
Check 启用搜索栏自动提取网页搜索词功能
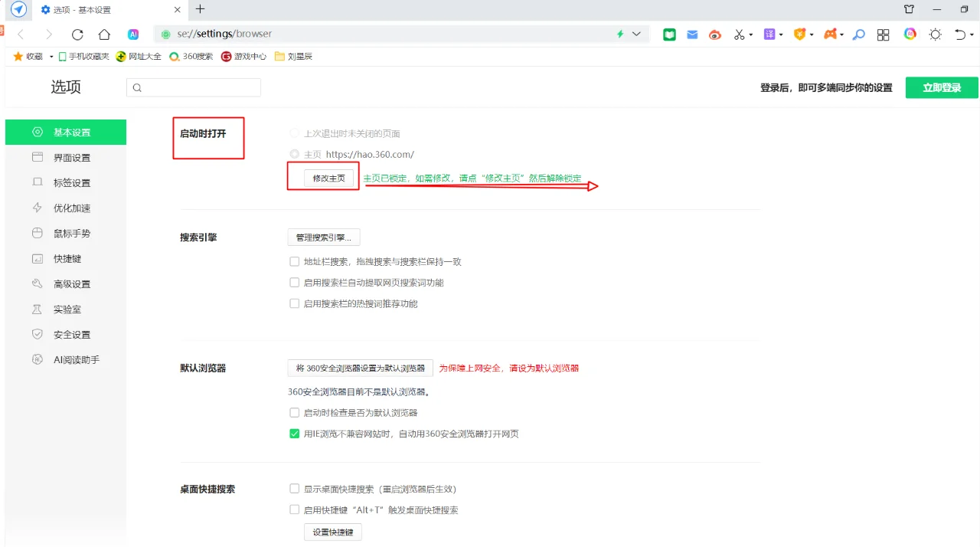tap(295, 283)
